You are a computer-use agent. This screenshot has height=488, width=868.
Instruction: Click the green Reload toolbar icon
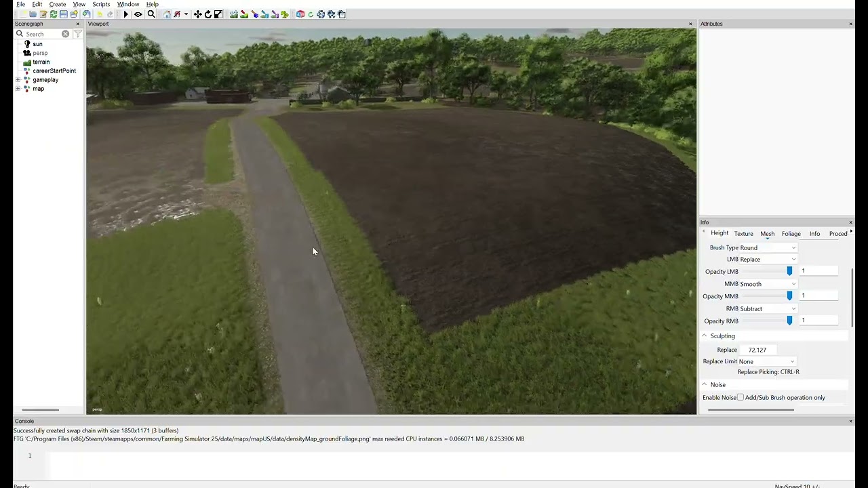[x=53, y=14]
